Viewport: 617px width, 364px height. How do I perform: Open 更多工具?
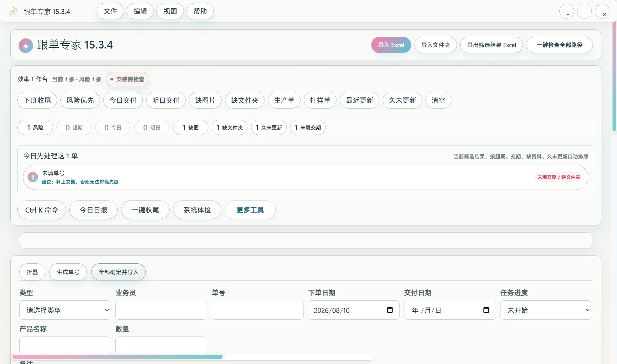click(x=250, y=210)
